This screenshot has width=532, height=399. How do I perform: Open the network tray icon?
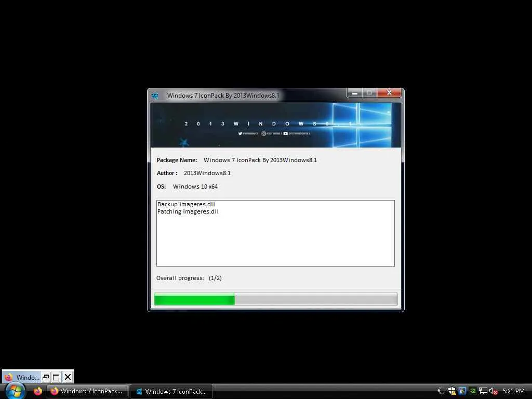[483, 391]
